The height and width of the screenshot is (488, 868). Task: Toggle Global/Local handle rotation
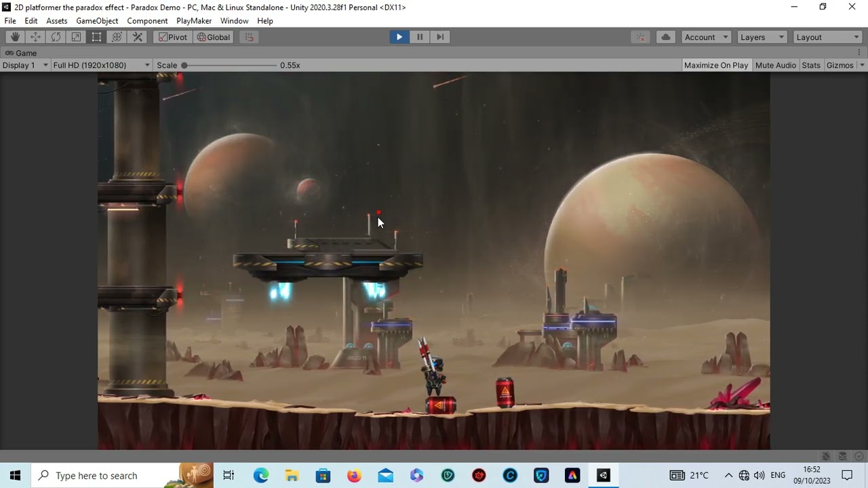214,37
